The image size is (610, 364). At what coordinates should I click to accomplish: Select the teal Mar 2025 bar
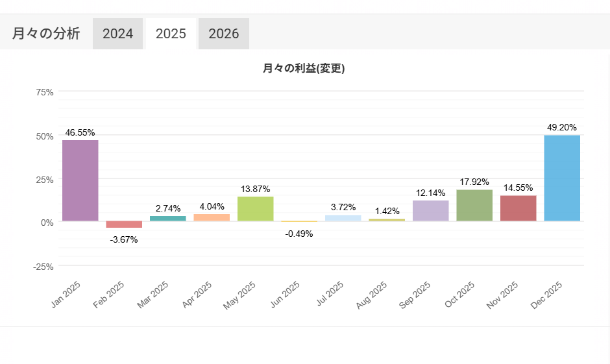[168, 219]
